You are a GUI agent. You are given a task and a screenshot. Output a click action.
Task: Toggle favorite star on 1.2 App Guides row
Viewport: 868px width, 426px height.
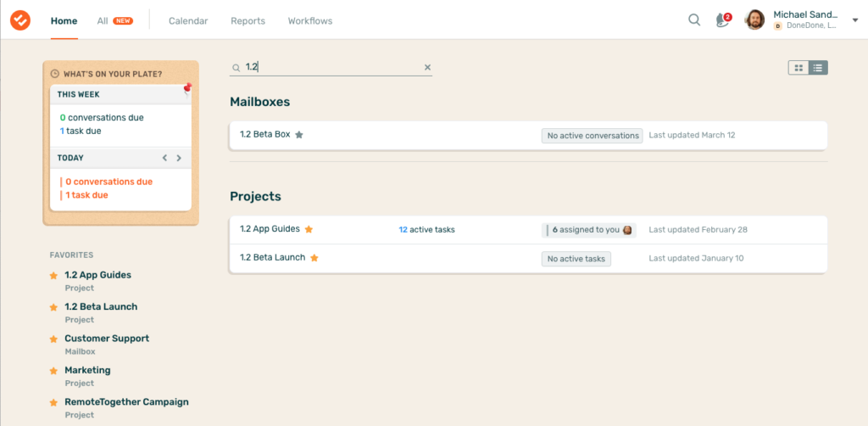coord(309,229)
